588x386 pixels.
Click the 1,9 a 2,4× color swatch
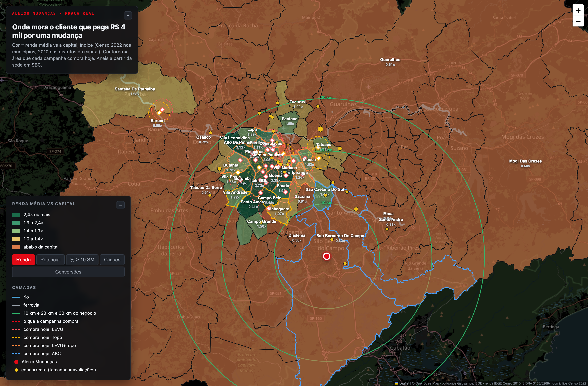pos(16,223)
